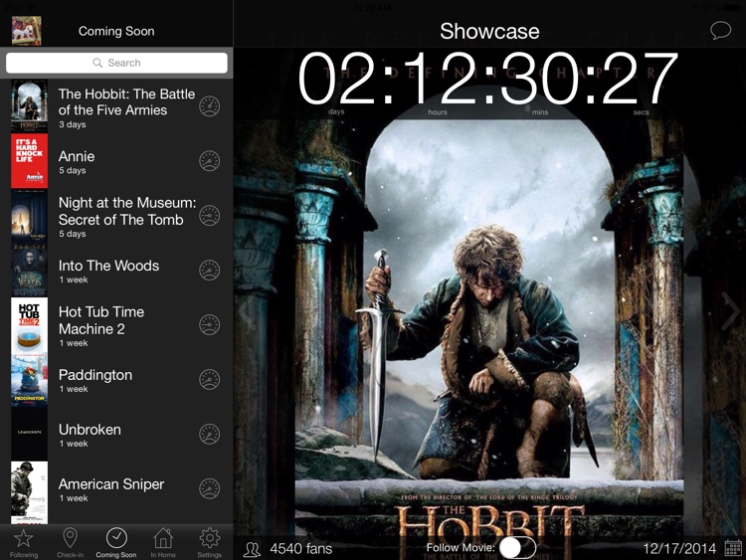
Task: Toggle the Follow Movie switch
Action: pyautogui.click(x=517, y=548)
